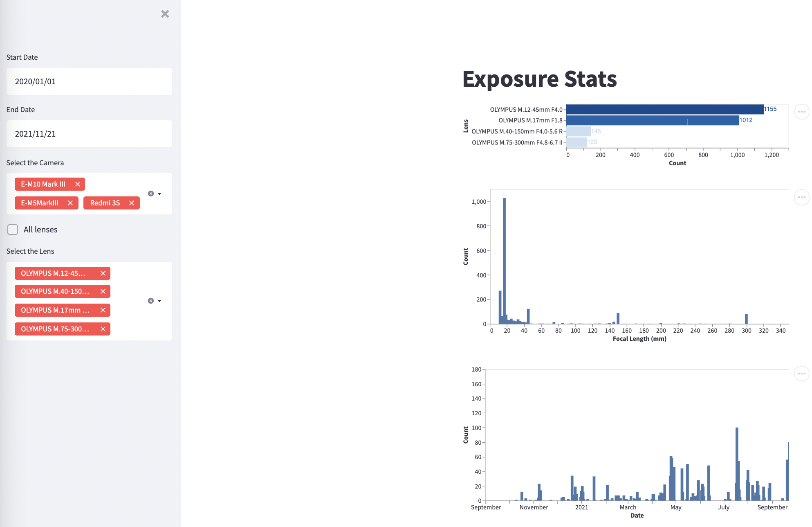The height and width of the screenshot is (527, 812).
Task: Remove the E-M10 Mark III camera tag
Action: point(78,184)
